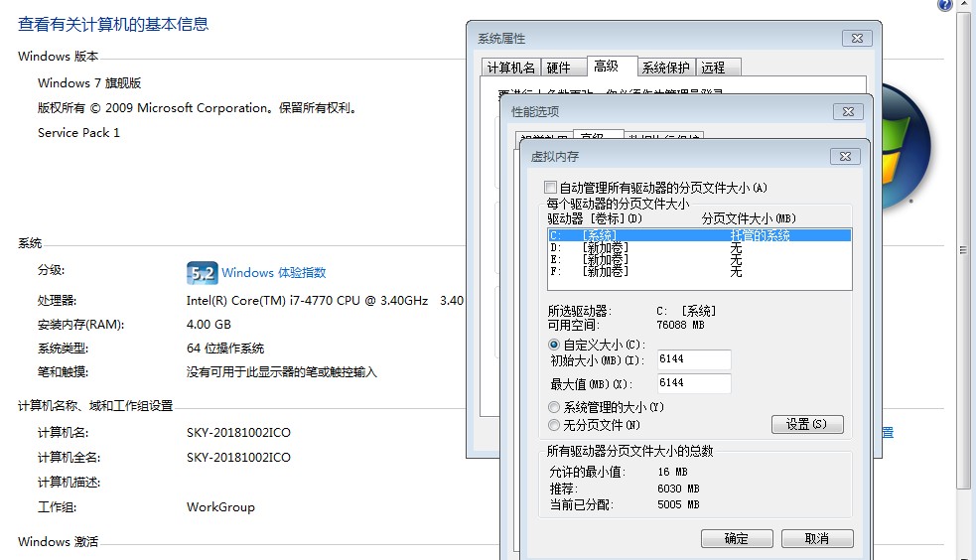Click the 76088 MB free space value

click(680, 325)
